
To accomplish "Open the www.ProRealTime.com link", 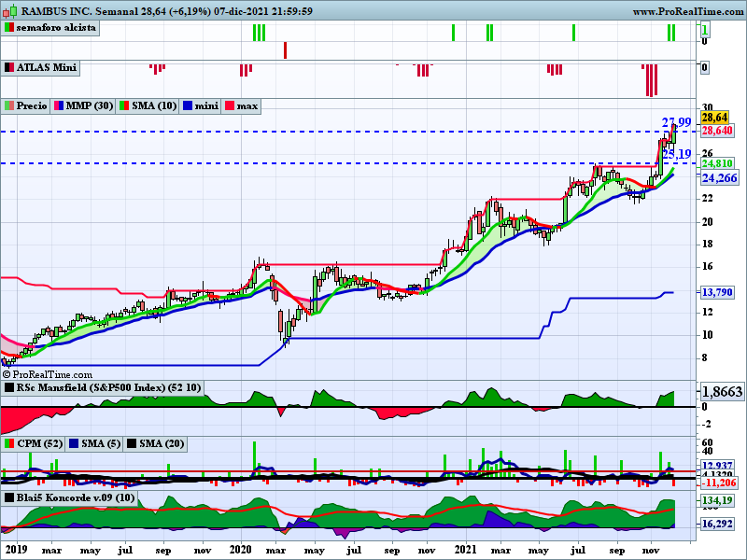I will 688,11.
